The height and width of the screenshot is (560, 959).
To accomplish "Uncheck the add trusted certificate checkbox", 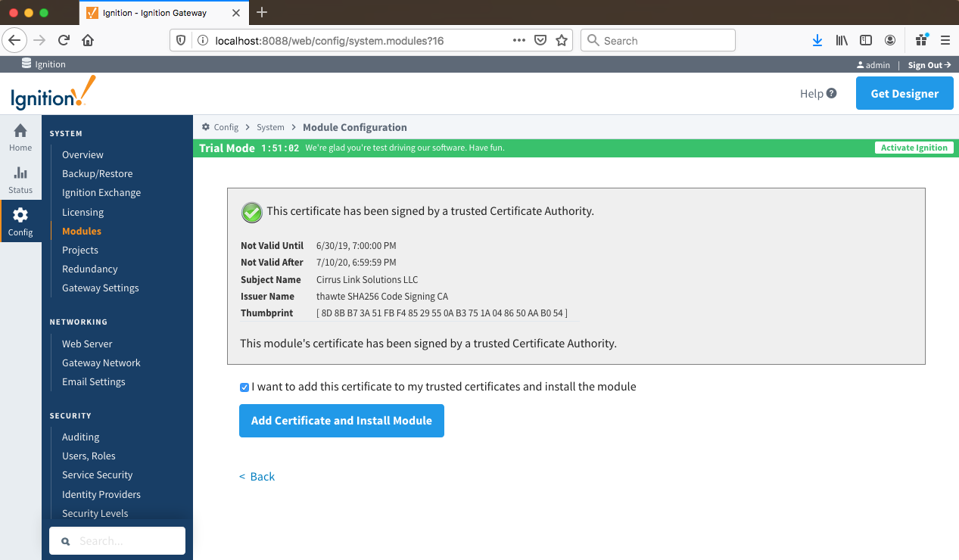I will 244,387.
